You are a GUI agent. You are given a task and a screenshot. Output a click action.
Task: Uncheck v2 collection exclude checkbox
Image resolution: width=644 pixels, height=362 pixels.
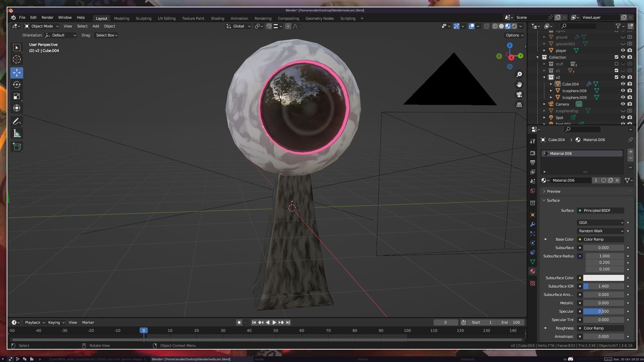[616, 77]
